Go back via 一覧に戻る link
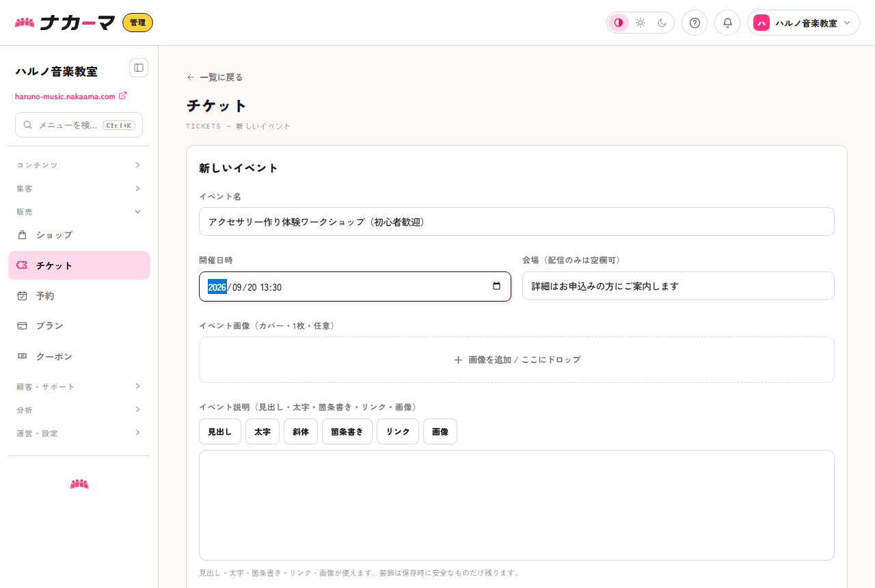Image resolution: width=875 pixels, height=588 pixels. [215, 77]
